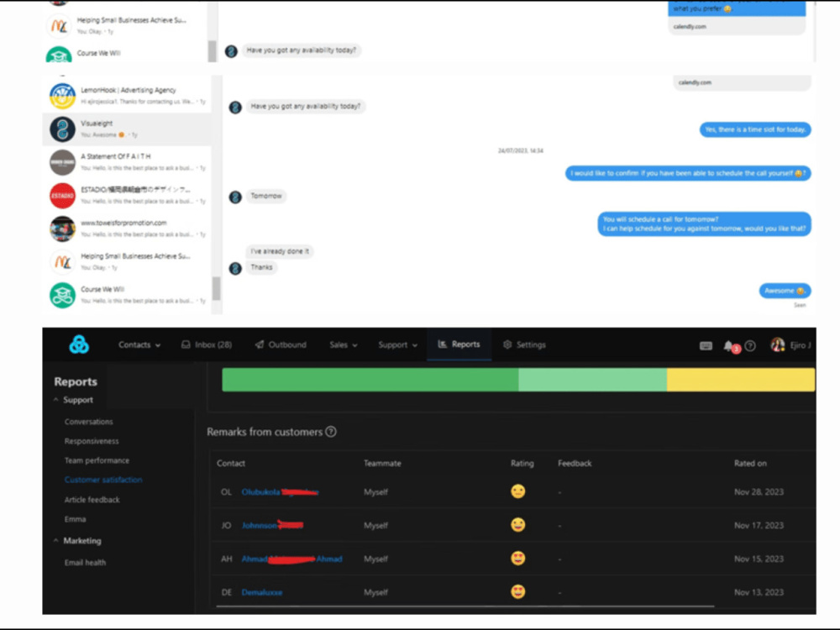Open the www.towelsforpromotion.com conversation
The width and height of the screenshot is (840, 630).
[127, 228]
